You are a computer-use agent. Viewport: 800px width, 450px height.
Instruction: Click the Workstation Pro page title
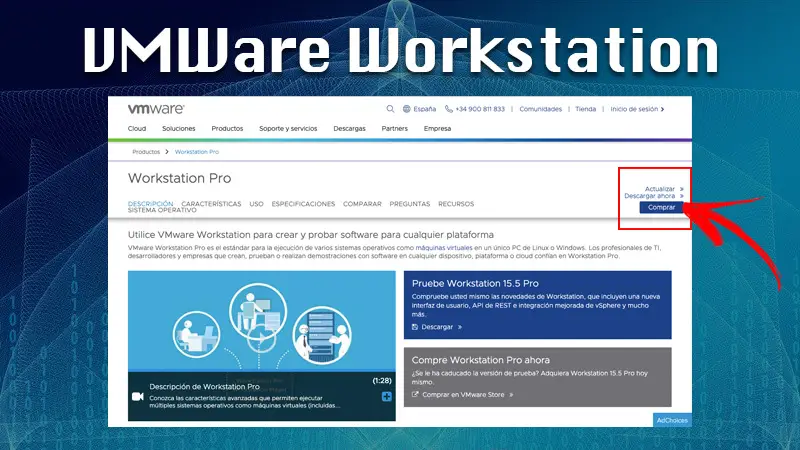click(180, 179)
